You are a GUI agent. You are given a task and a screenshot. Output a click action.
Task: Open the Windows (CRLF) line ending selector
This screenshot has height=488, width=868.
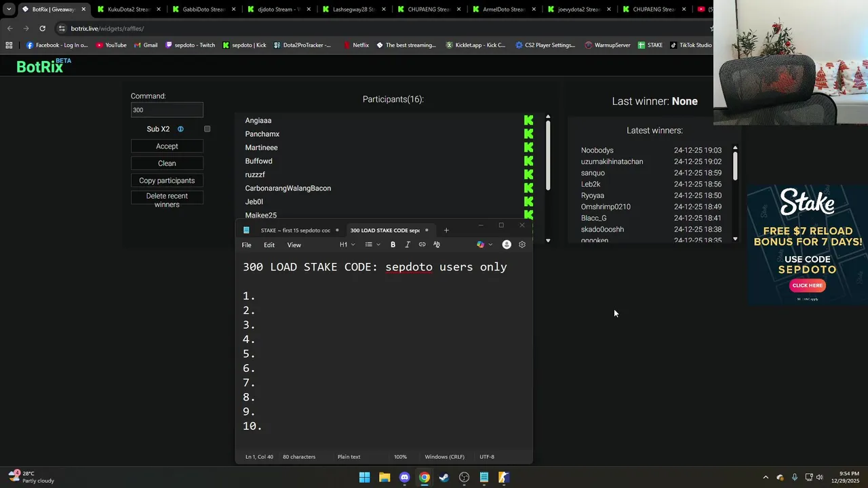tap(444, 457)
